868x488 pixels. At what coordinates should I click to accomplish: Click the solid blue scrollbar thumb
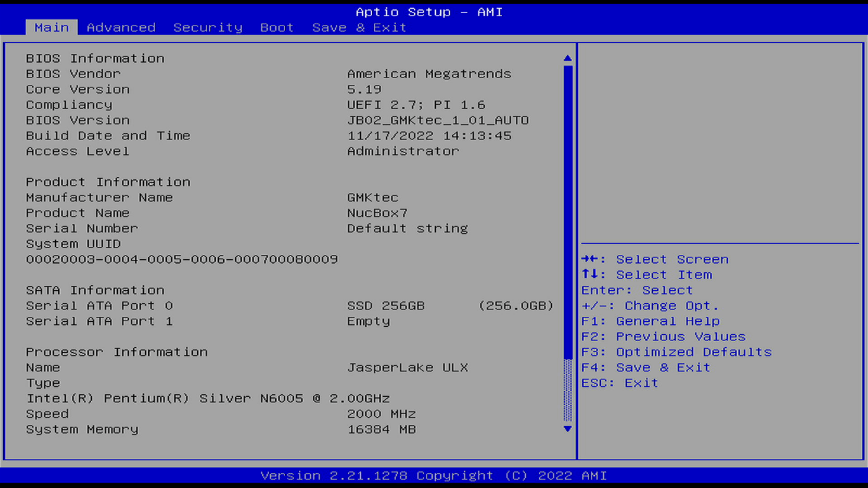[x=567, y=211]
